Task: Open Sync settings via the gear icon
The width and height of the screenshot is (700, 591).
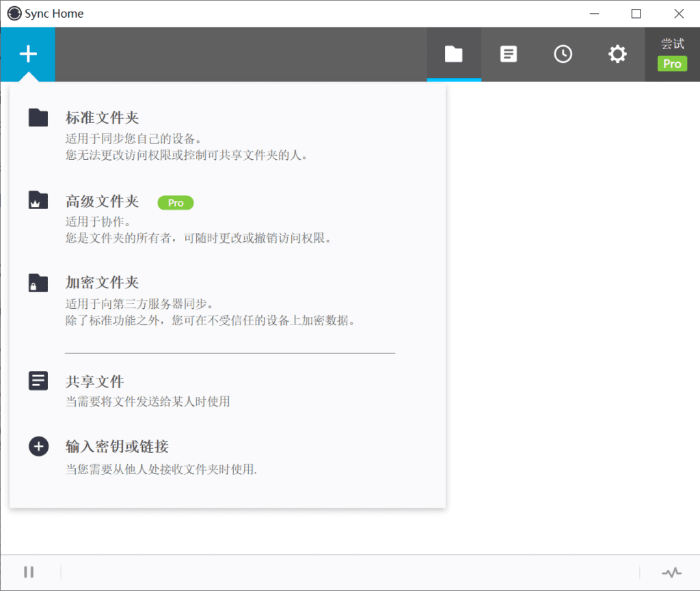Action: pos(617,54)
